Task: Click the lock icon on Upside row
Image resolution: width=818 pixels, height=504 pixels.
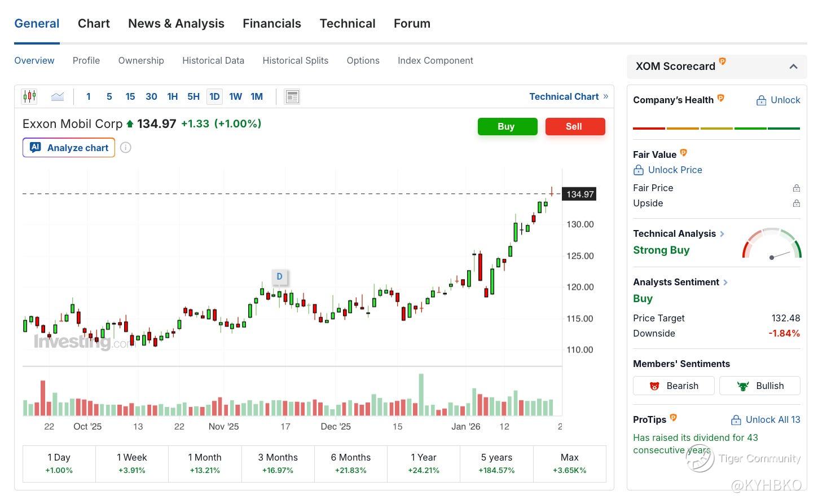Action: (796, 203)
